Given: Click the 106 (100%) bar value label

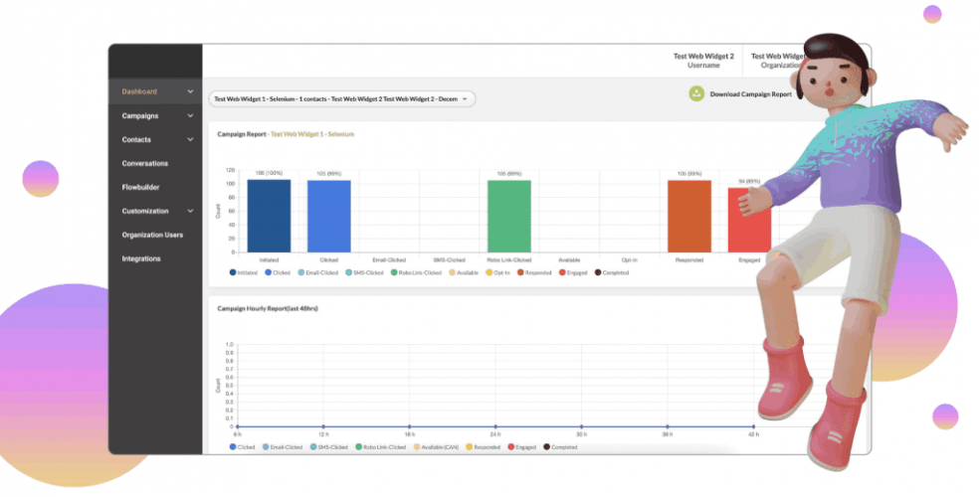Looking at the screenshot, I should pyautogui.click(x=269, y=173).
